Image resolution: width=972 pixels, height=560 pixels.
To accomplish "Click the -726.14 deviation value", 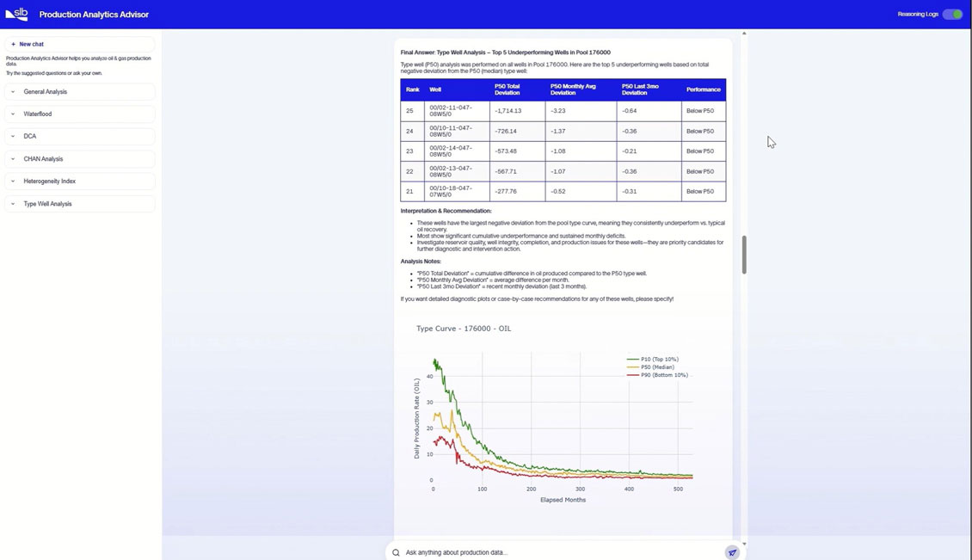I will click(506, 132).
